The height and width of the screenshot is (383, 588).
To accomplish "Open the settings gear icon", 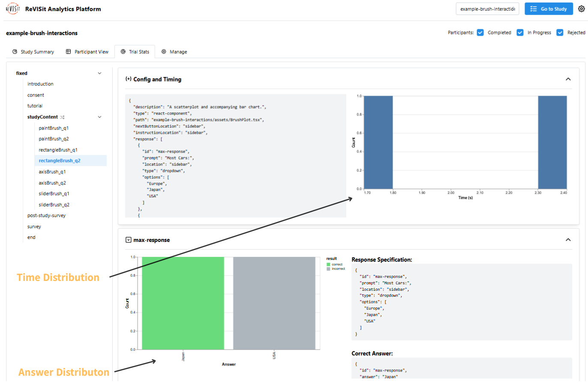I will click(581, 9).
